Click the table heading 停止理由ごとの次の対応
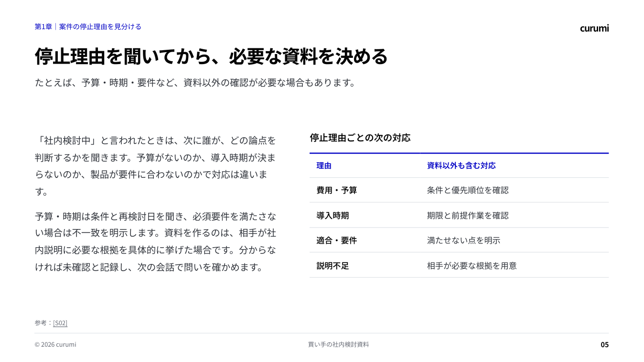Viewport: 644px width, 362px height. pyautogui.click(x=360, y=138)
